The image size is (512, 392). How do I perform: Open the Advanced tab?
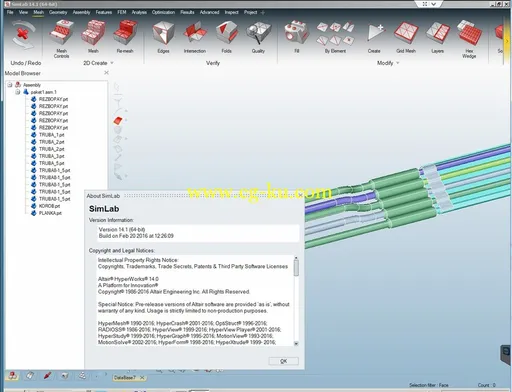[209, 12]
